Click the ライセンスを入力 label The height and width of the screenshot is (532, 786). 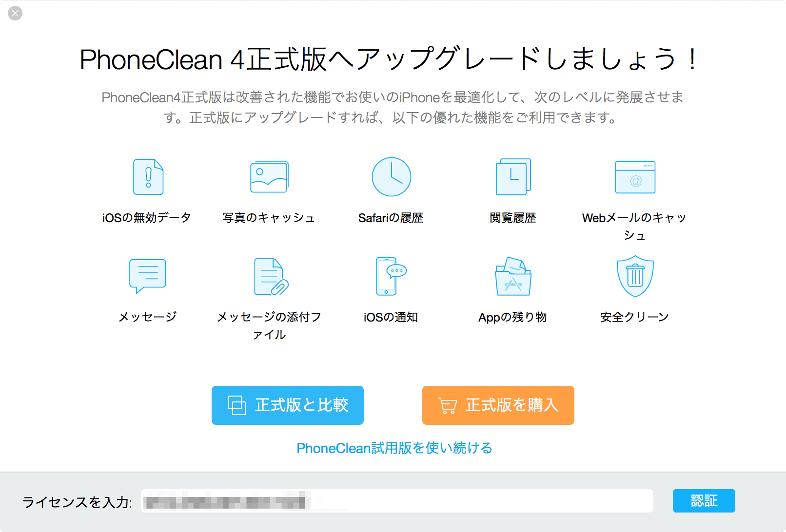tap(77, 502)
